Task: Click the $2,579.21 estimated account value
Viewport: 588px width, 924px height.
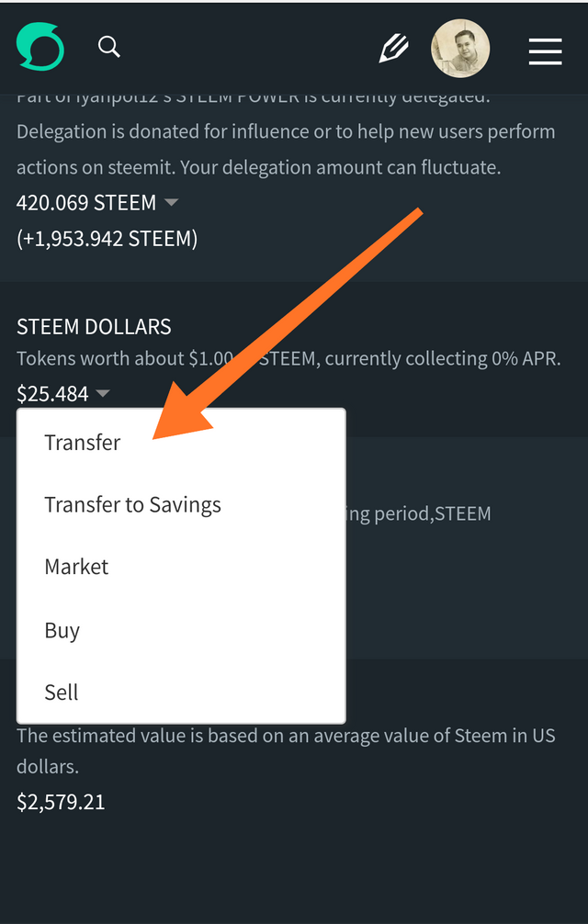Action: [x=61, y=802]
